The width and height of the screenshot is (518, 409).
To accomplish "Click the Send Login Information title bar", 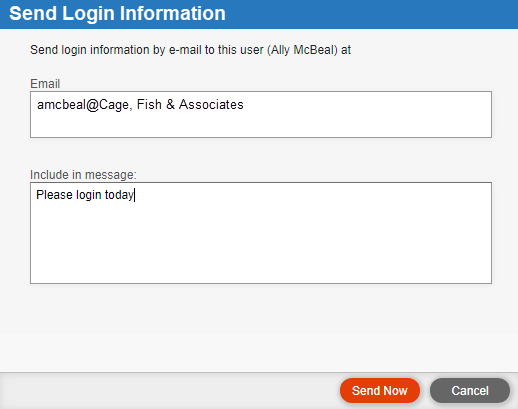I will [x=259, y=14].
